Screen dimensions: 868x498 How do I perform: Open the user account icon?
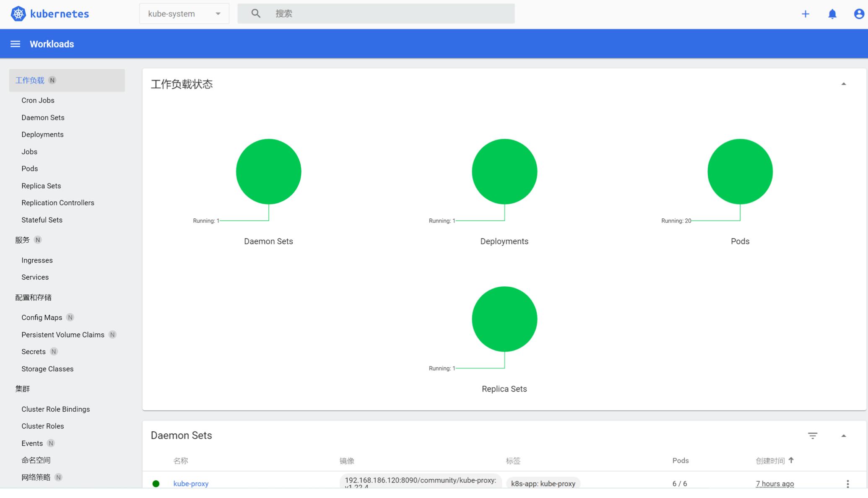(x=858, y=14)
